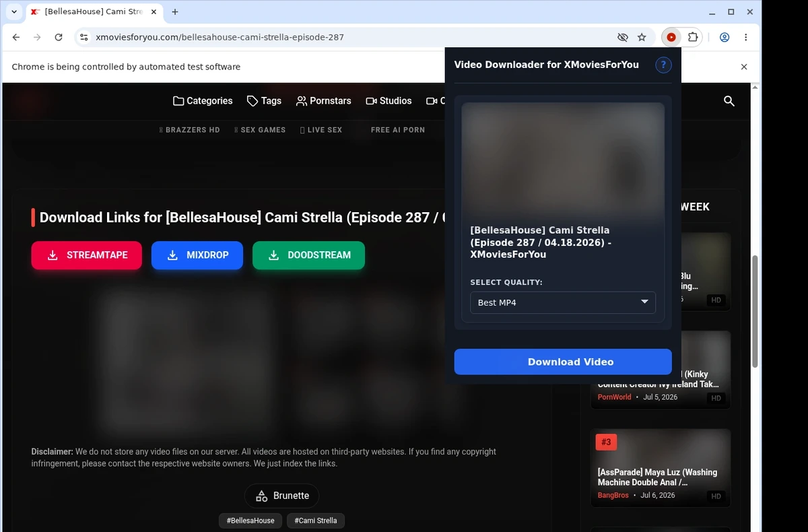Click the Jul 5, 2026 date text
The width and height of the screenshot is (808, 532).
point(661,397)
